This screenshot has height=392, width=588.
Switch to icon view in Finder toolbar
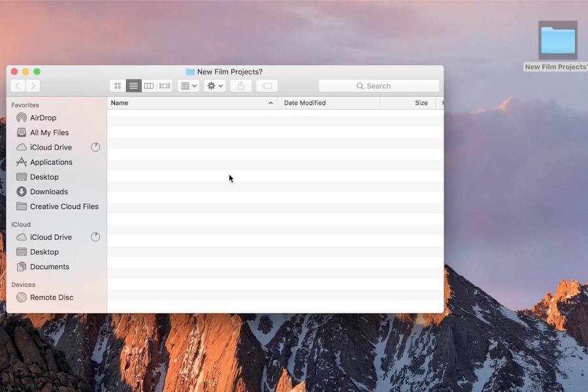pos(118,86)
